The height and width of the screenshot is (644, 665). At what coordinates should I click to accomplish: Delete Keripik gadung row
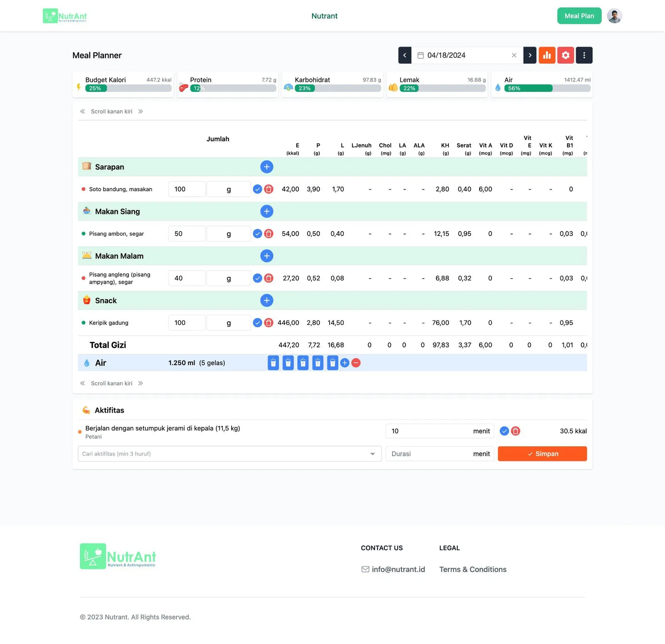click(x=269, y=322)
